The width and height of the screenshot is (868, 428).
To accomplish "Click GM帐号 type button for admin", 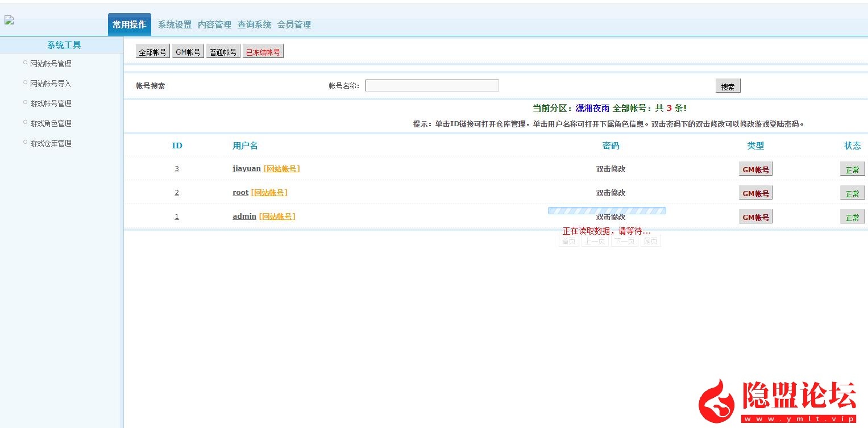I will tap(755, 217).
